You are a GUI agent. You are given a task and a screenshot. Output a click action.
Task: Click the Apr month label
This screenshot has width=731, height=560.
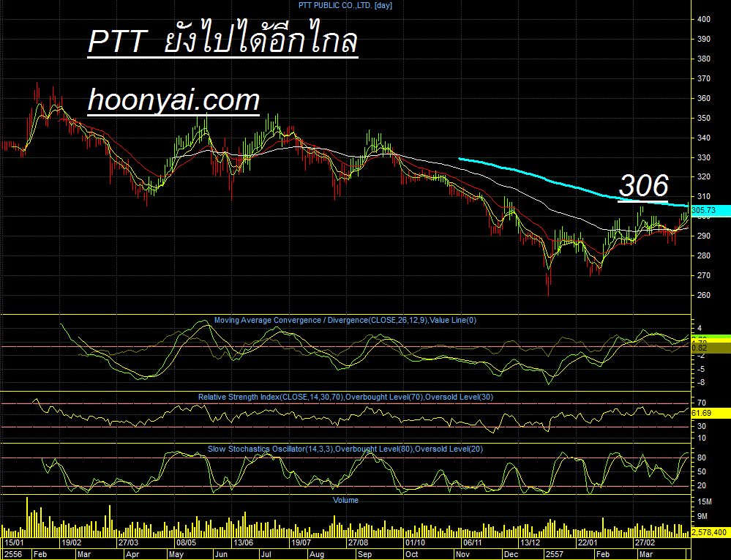click(x=133, y=554)
